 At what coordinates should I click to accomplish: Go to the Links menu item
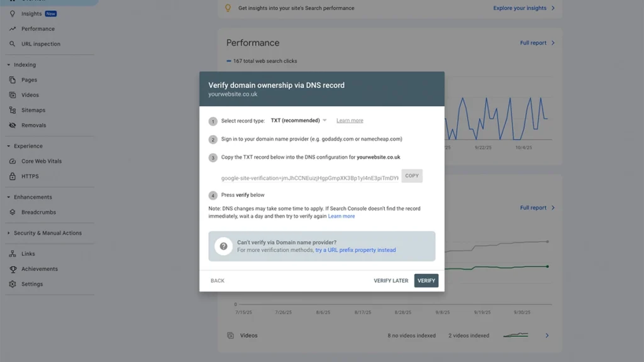click(x=28, y=254)
